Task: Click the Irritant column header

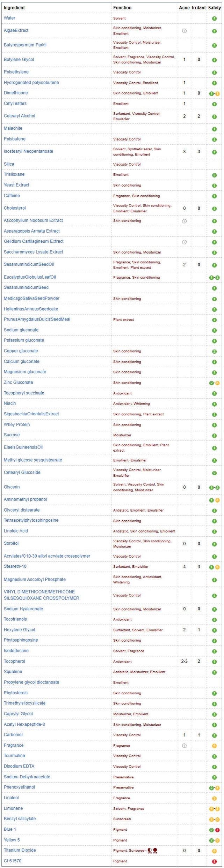Action: tap(198, 8)
